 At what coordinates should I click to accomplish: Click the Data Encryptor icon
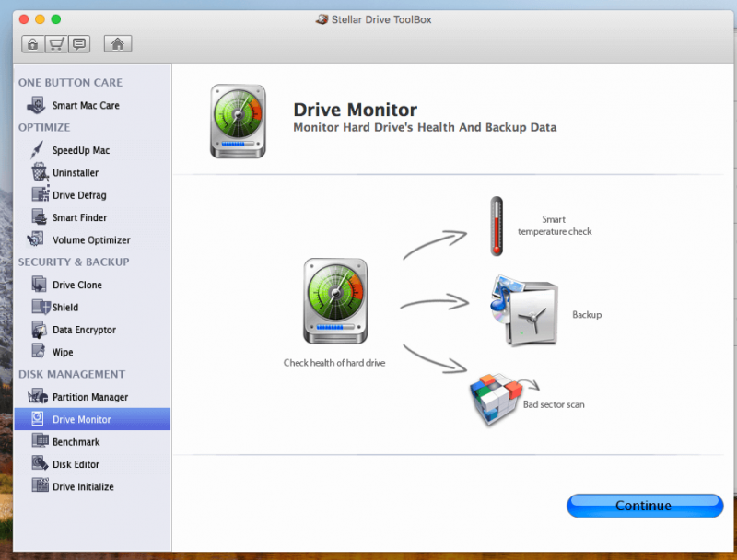click(x=39, y=330)
